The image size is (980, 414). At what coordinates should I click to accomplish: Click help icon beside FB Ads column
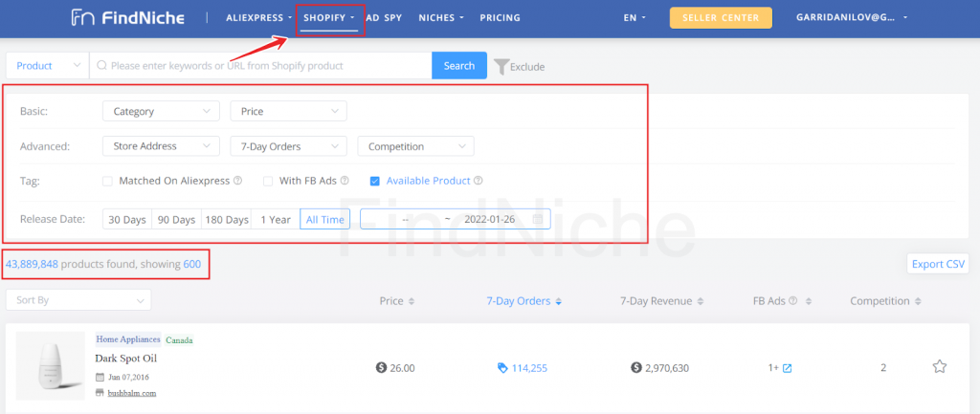[x=793, y=300]
